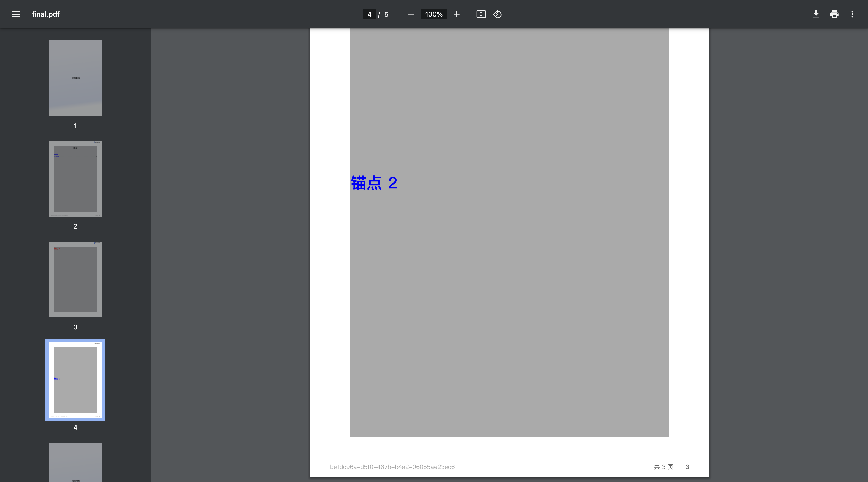This screenshot has height=482, width=868.
Task: Click the current page number field
Action: click(x=369, y=14)
